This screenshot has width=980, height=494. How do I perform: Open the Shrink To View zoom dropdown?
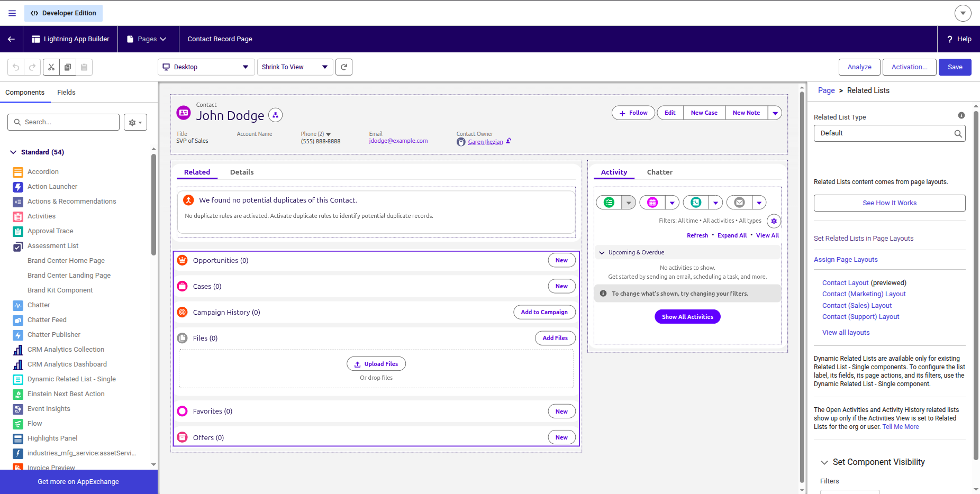295,67
